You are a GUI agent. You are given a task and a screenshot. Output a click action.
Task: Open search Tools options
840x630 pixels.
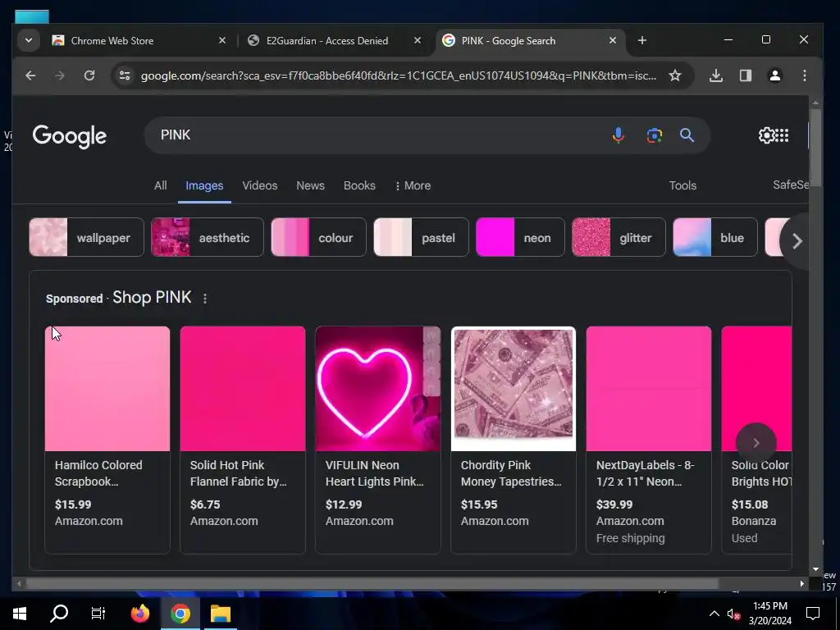682,185
